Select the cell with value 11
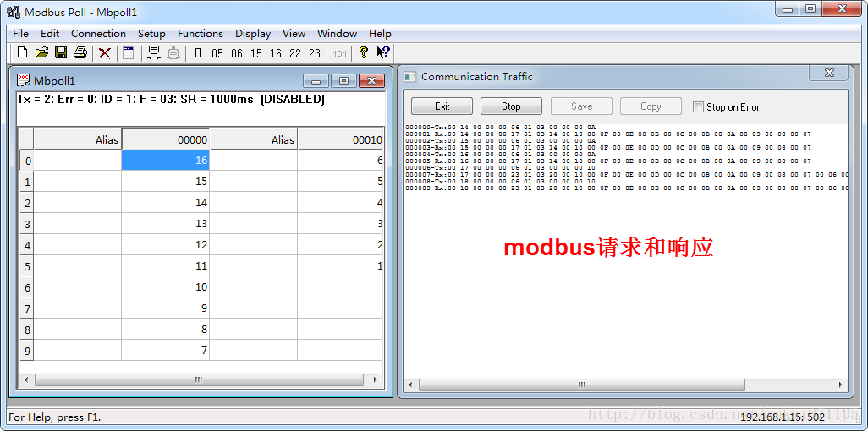868x431 pixels. [166, 265]
